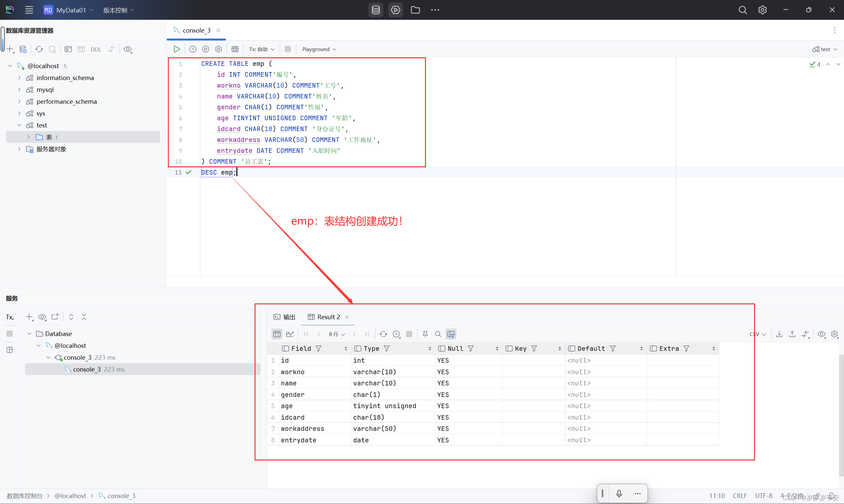Run the query with the green Execute button
Viewport: 844px width, 504px height.
tap(177, 49)
